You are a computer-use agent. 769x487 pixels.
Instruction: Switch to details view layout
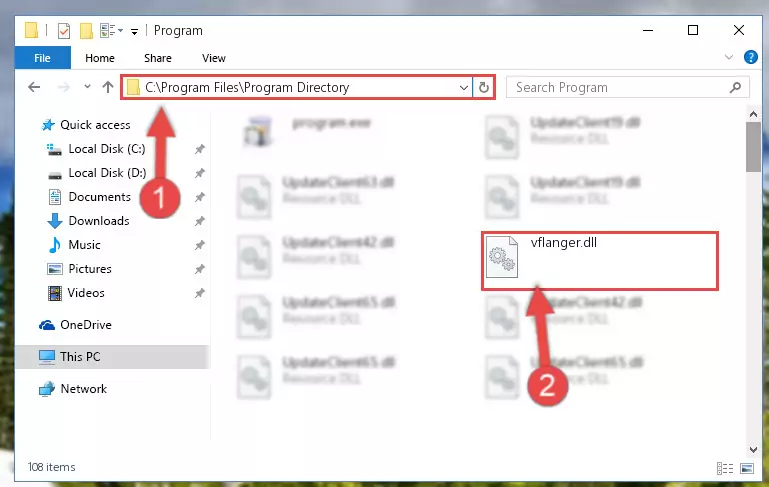(725, 468)
